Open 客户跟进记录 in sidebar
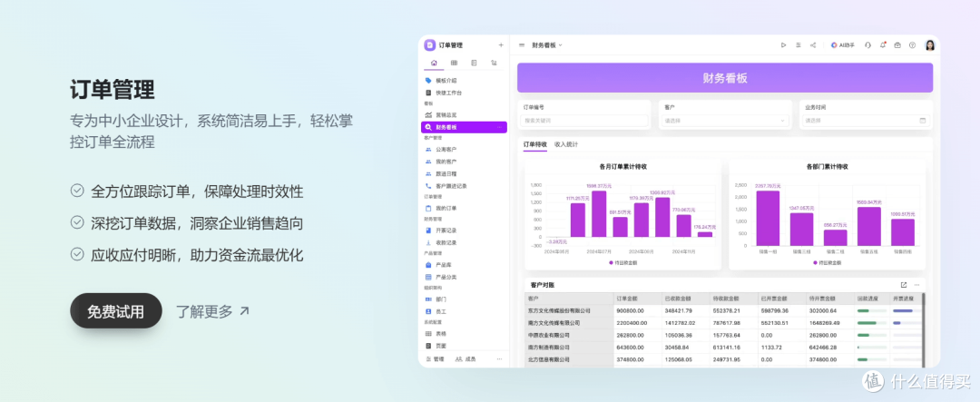 pyautogui.click(x=464, y=186)
